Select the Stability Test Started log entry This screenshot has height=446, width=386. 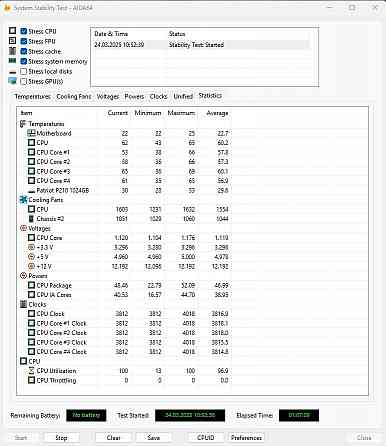[201, 45]
